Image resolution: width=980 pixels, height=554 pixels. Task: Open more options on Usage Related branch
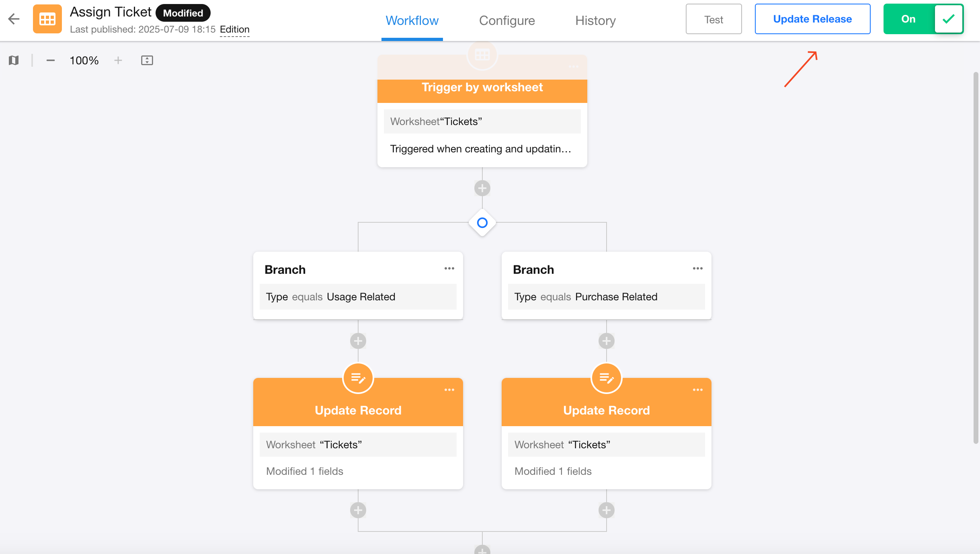(x=449, y=269)
